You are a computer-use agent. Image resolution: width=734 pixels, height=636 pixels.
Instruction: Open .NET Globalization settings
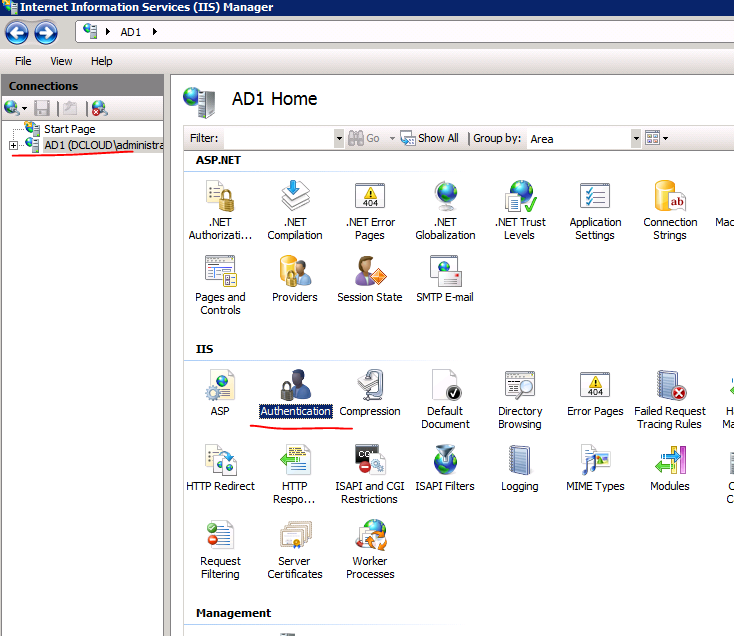coord(445,210)
